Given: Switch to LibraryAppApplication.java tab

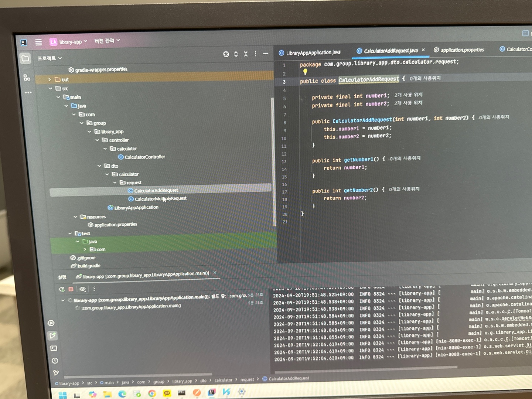Looking at the screenshot, I should point(310,53).
